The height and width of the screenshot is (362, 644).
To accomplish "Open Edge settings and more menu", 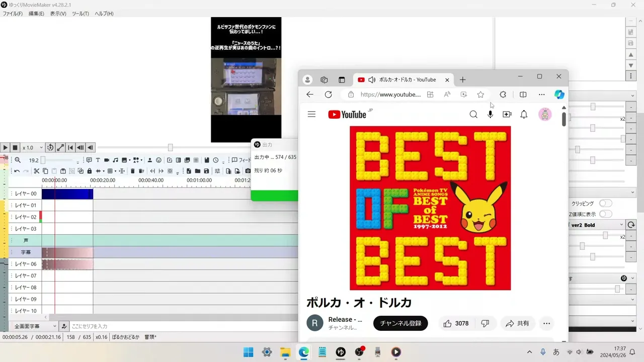I will pyautogui.click(x=541, y=95).
